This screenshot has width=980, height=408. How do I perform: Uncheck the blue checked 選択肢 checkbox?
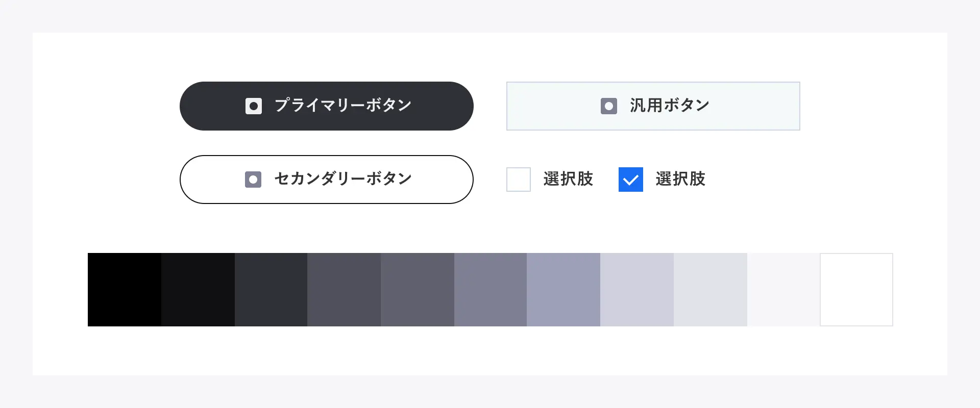pyautogui.click(x=631, y=180)
